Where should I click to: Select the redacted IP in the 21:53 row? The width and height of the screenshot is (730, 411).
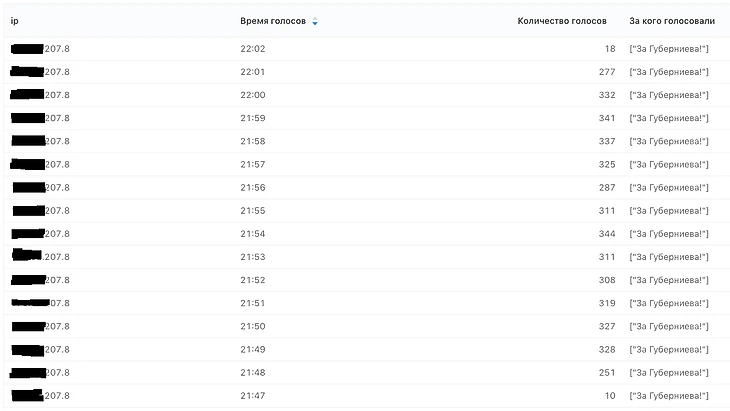coord(40,256)
